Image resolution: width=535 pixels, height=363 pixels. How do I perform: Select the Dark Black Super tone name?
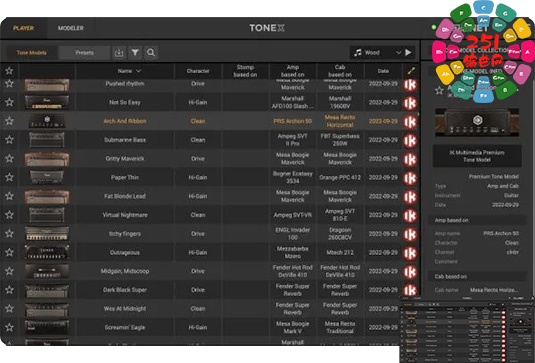[x=125, y=290]
